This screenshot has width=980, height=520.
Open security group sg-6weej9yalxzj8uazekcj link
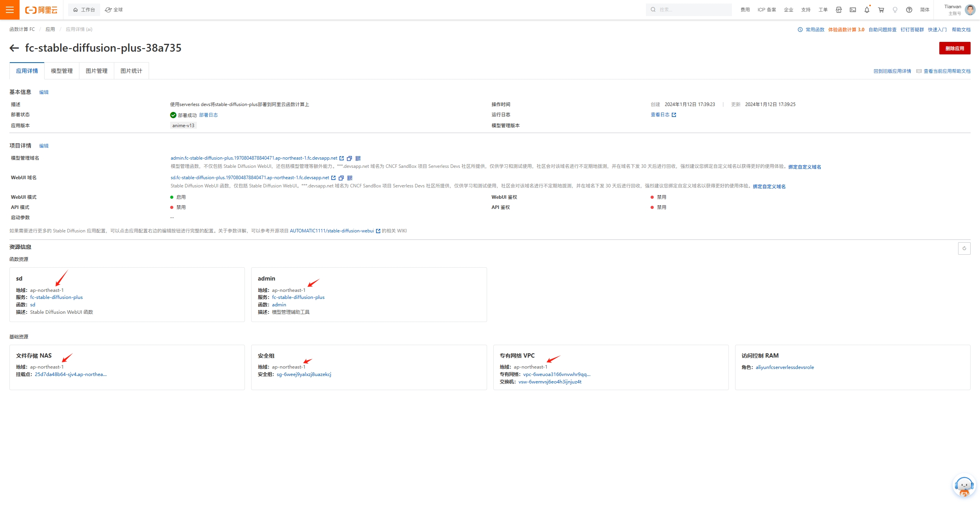tap(304, 374)
